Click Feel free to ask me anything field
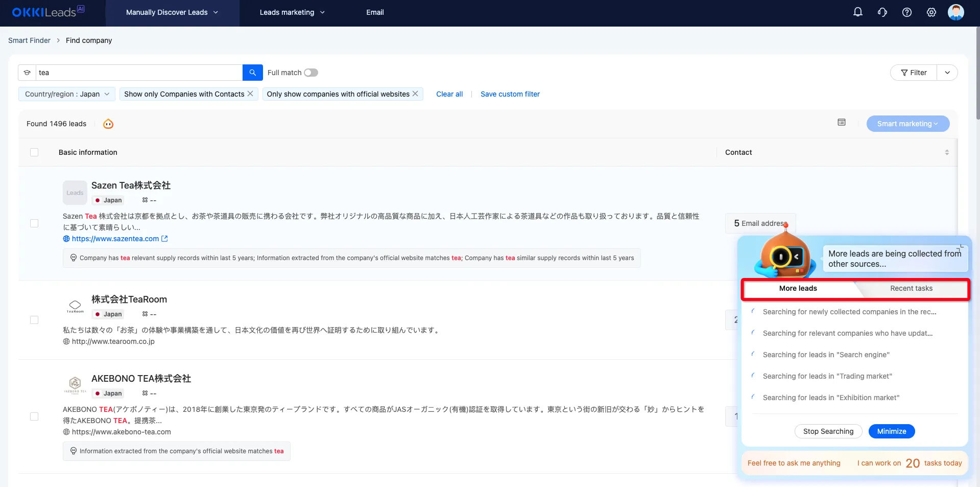 coord(794,463)
